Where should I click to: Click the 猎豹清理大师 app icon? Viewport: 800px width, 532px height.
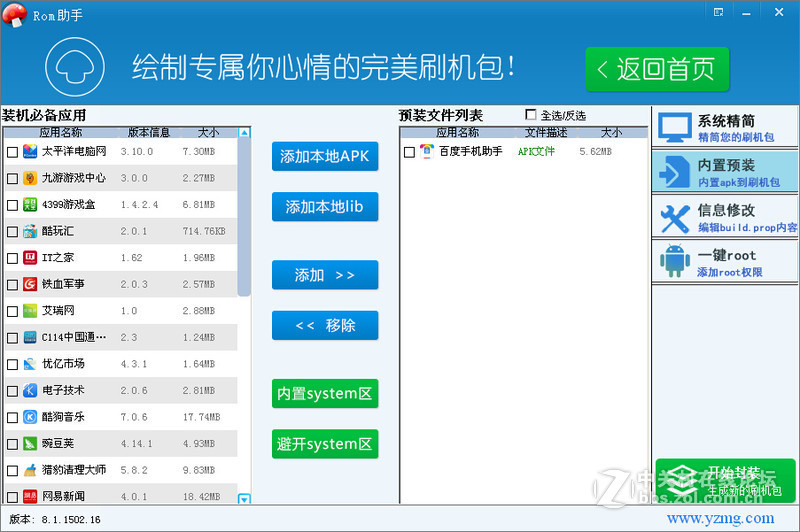(30, 470)
